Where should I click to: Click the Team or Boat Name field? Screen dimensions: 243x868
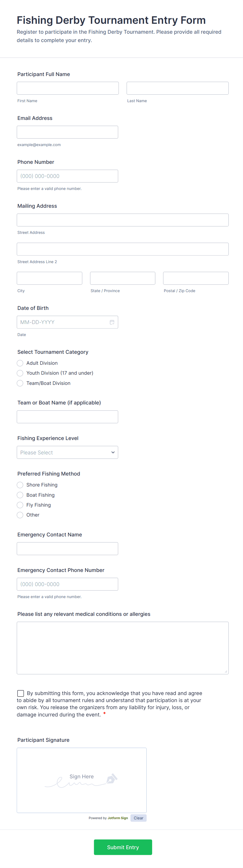point(67,417)
